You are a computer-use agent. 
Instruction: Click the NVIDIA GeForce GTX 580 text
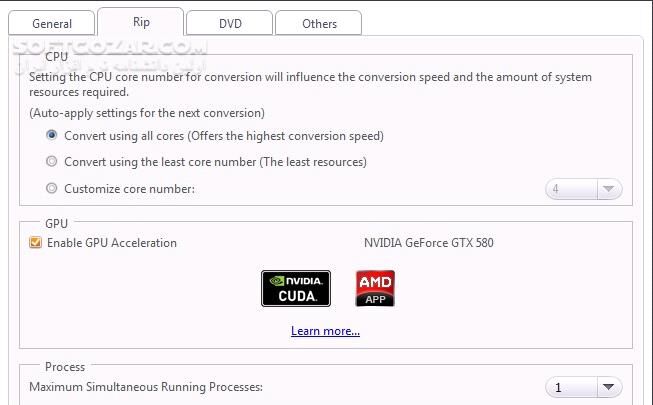tap(428, 243)
